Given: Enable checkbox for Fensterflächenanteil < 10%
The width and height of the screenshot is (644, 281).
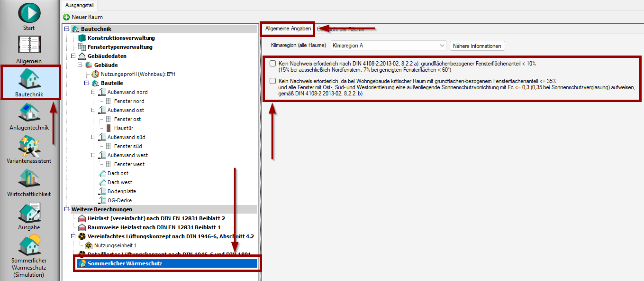Looking at the screenshot, I should (272, 63).
